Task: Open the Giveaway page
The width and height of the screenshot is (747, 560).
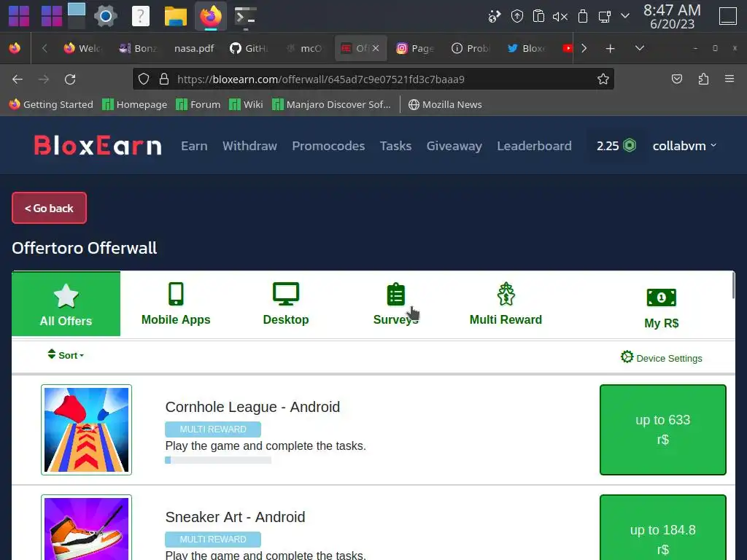Action: pyautogui.click(x=454, y=146)
